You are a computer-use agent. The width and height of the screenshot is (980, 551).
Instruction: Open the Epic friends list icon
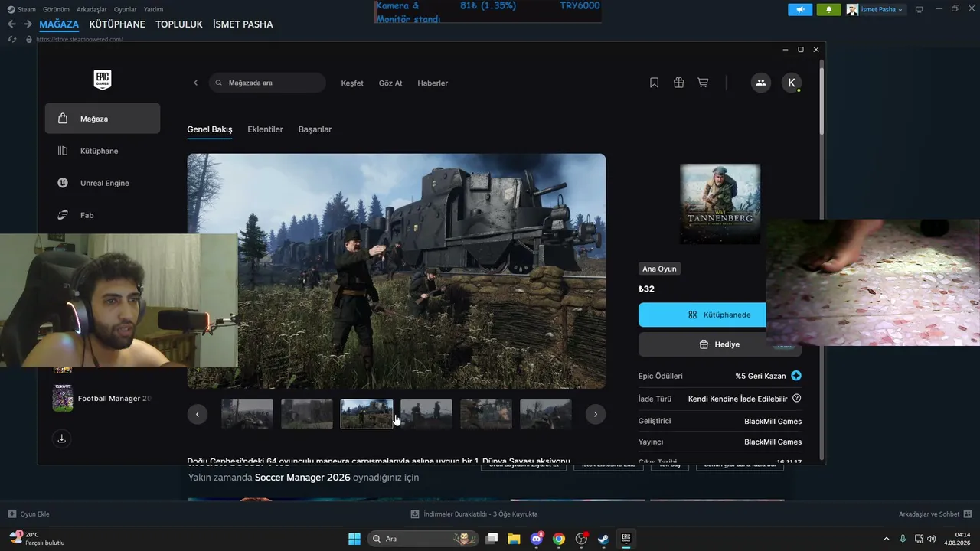tap(760, 83)
